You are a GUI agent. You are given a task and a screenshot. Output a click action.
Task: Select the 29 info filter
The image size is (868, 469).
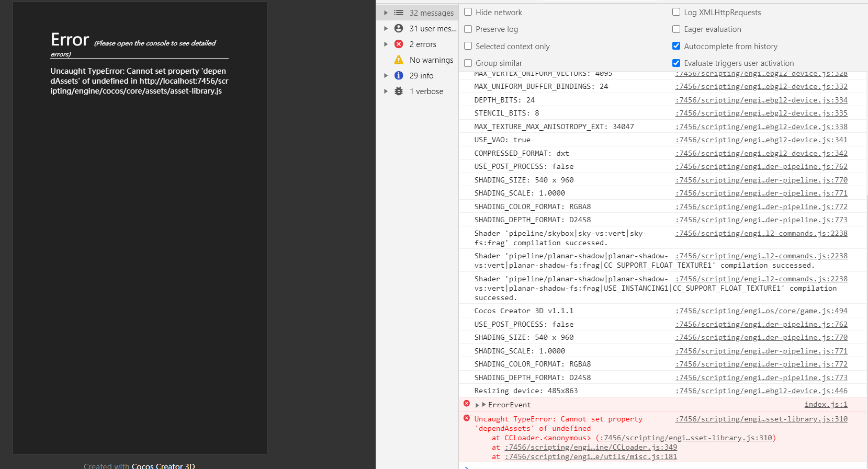pos(421,76)
